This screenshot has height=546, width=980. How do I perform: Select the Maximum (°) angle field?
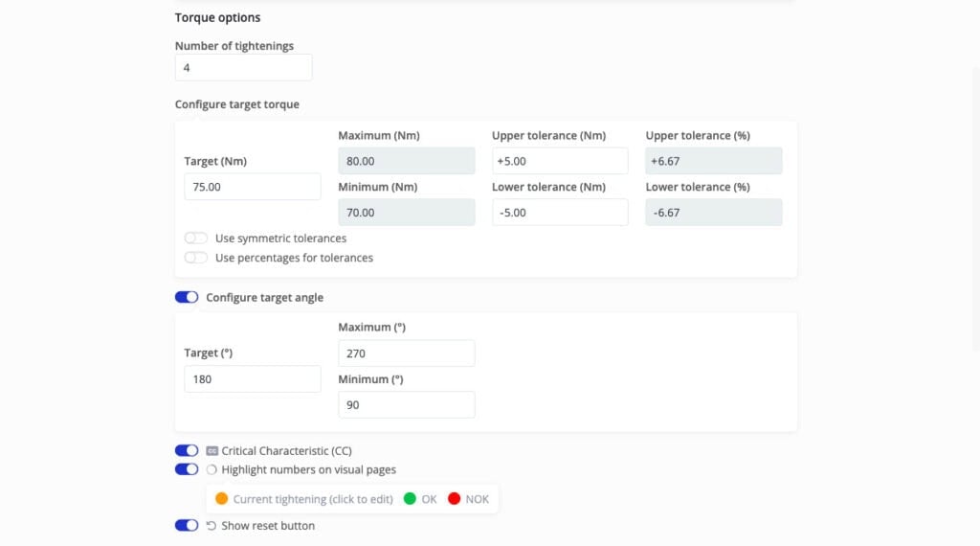(406, 353)
